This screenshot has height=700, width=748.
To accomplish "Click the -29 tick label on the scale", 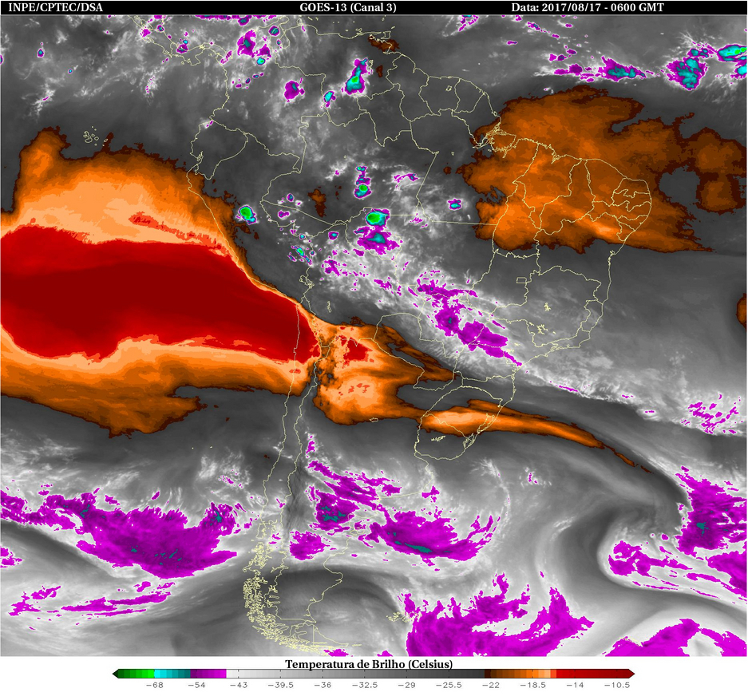I will pos(406,686).
